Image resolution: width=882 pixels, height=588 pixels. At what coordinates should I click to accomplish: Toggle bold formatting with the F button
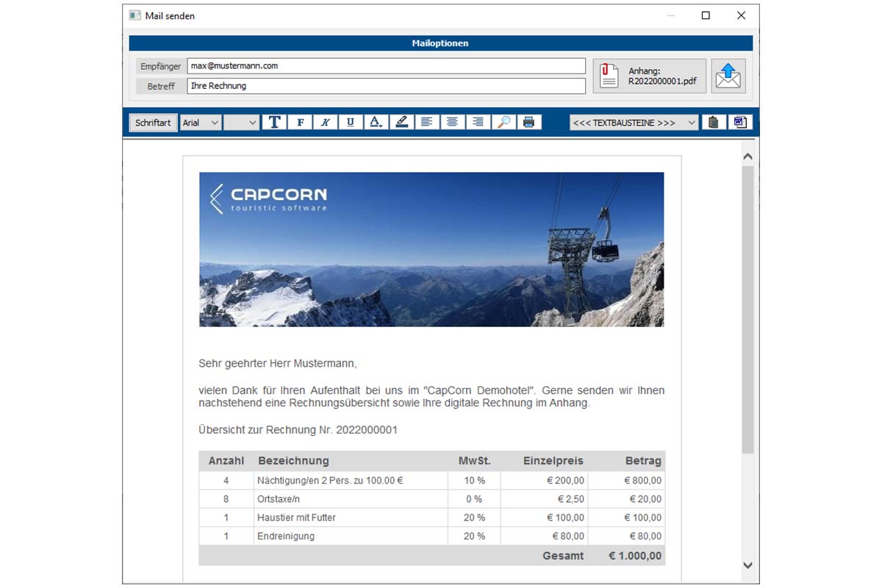click(x=300, y=123)
